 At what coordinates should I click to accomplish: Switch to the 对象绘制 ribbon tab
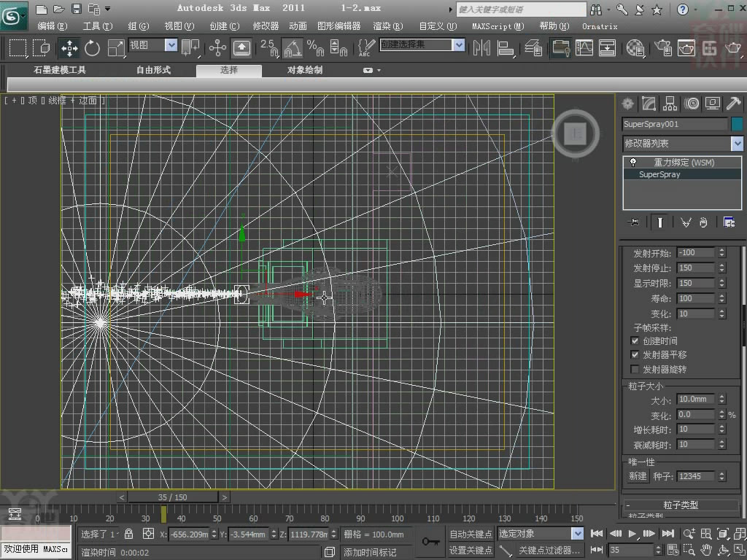tap(305, 70)
